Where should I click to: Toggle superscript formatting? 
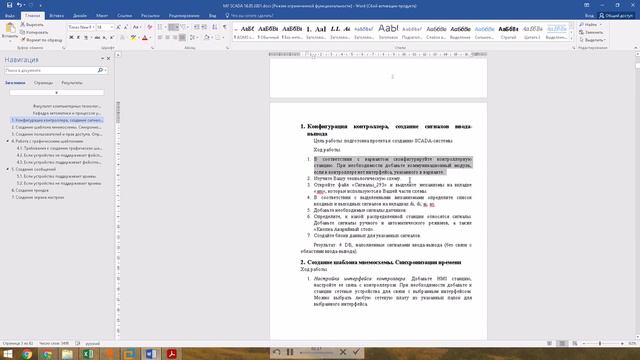(112, 38)
